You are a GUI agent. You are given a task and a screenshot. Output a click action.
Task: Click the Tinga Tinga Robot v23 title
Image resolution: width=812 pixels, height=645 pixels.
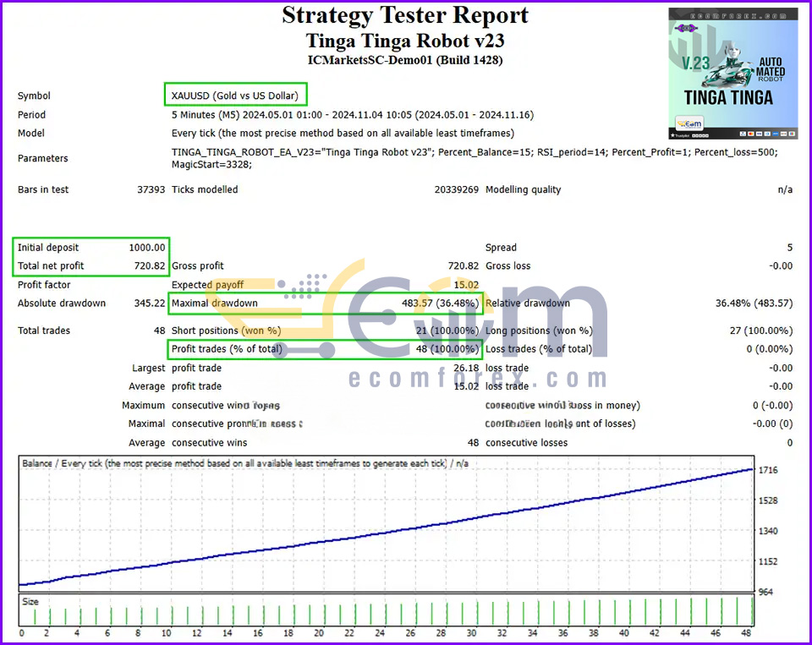pos(405,41)
